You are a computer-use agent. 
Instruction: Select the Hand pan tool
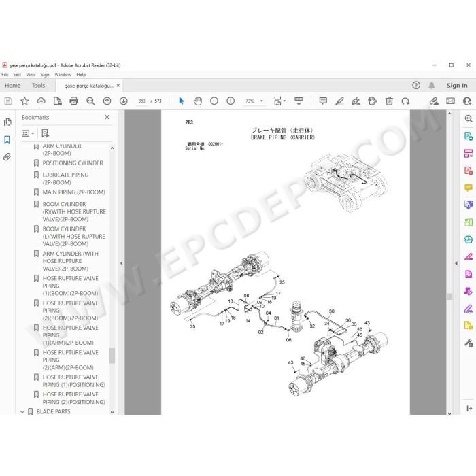(x=198, y=101)
